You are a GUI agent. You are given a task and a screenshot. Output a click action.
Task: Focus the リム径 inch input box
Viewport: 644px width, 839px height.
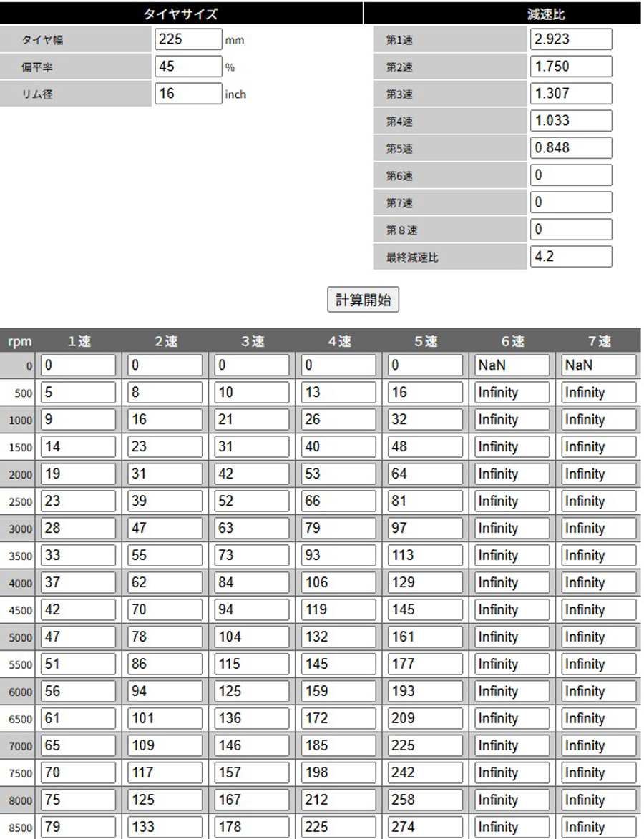coord(188,94)
